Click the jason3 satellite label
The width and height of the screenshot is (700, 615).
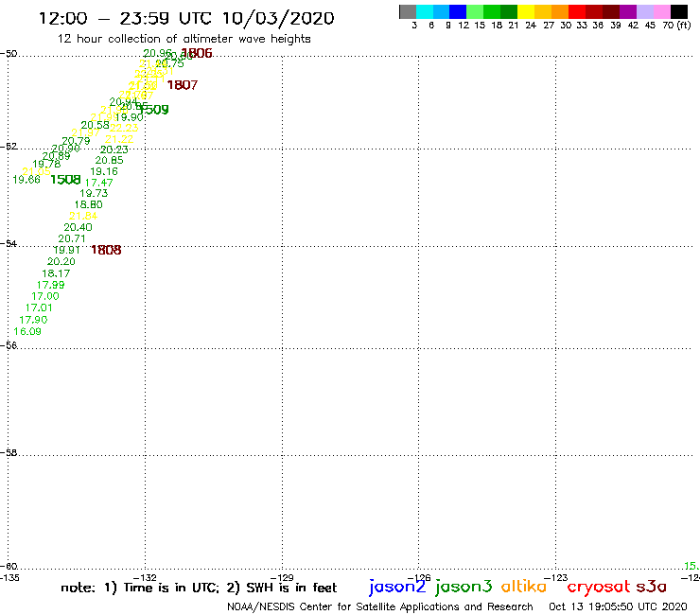[464, 587]
